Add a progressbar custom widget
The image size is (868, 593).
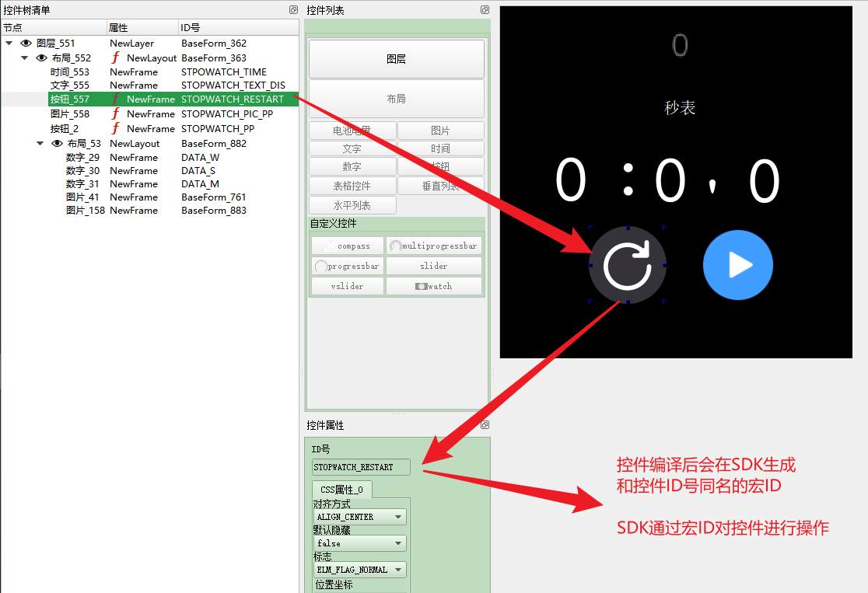[348, 266]
